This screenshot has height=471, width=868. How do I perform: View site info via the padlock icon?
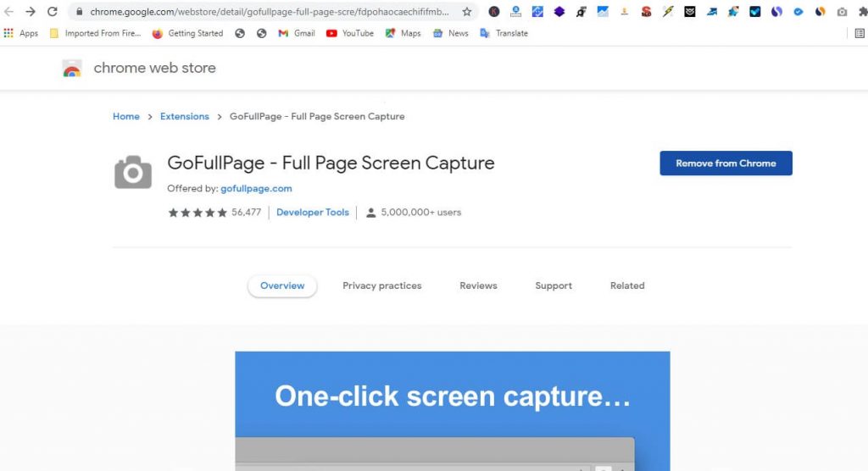(x=79, y=12)
